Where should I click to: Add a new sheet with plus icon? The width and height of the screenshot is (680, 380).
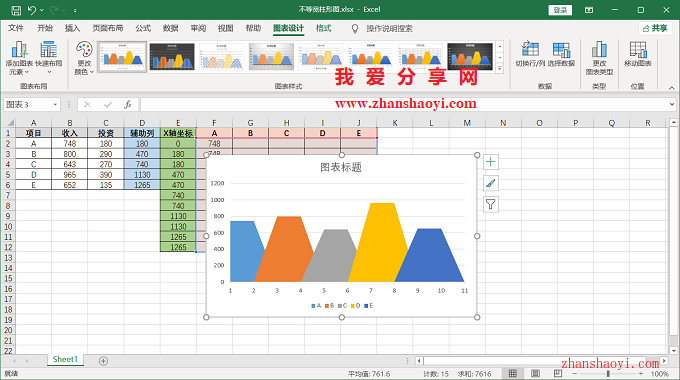(103, 361)
